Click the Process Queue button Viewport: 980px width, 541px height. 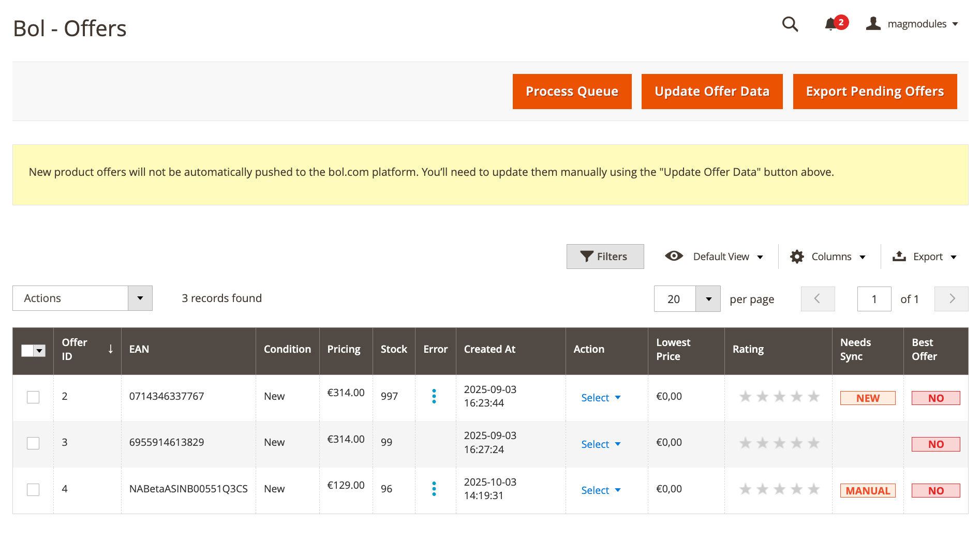tap(572, 92)
